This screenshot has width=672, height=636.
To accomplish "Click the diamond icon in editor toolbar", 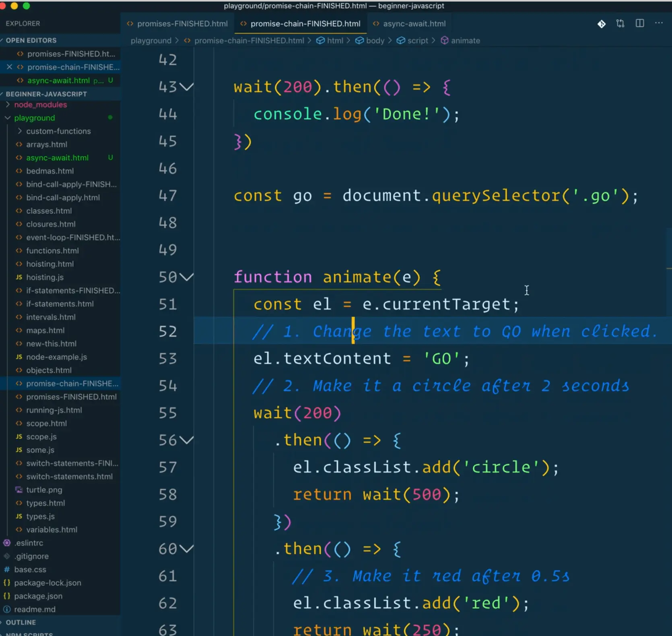I will click(601, 24).
